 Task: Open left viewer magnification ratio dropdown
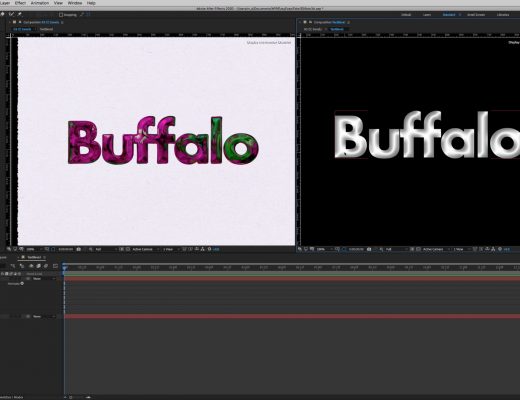33,249
